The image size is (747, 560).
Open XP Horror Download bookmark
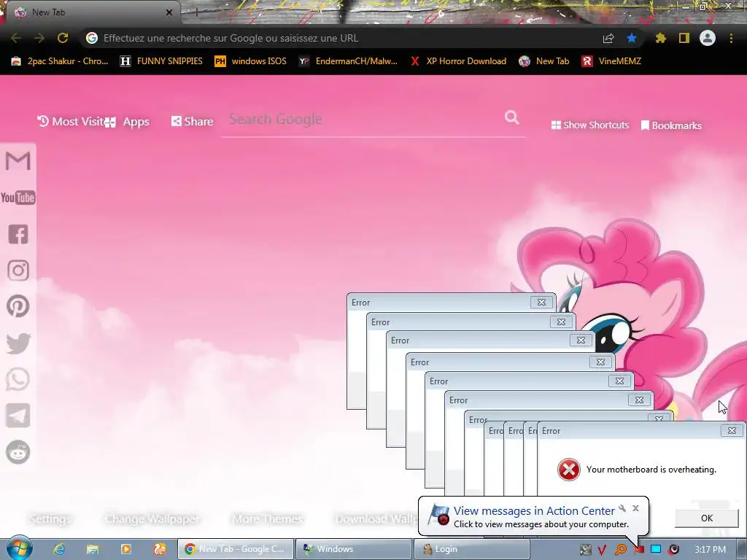click(x=458, y=61)
